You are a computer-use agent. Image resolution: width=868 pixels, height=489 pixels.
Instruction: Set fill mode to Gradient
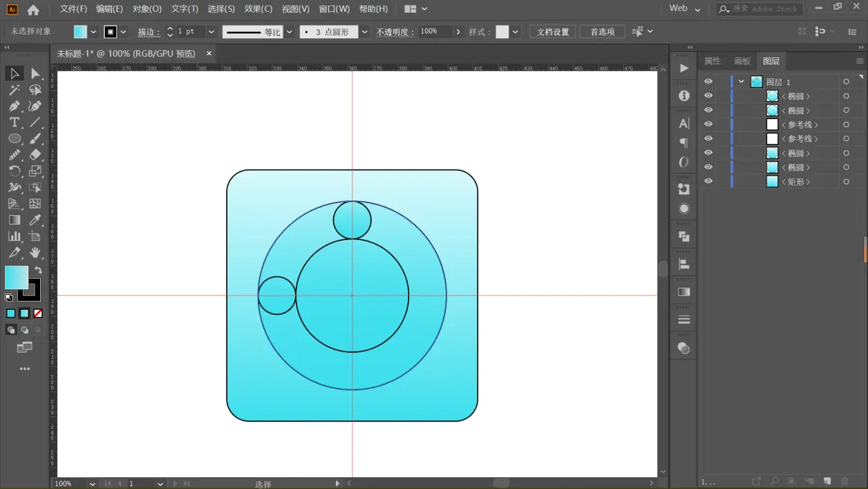point(24,313)
